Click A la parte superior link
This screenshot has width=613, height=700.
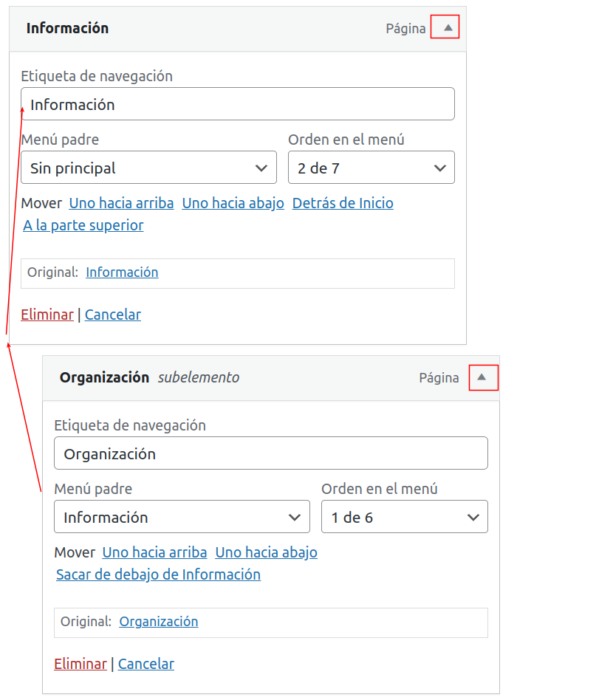tap(83, 225)
